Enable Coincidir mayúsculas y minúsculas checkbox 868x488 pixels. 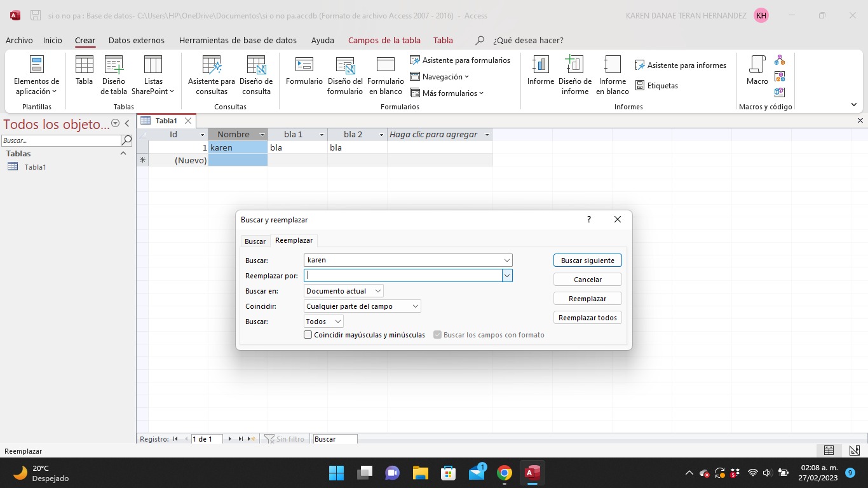(308, 335)
